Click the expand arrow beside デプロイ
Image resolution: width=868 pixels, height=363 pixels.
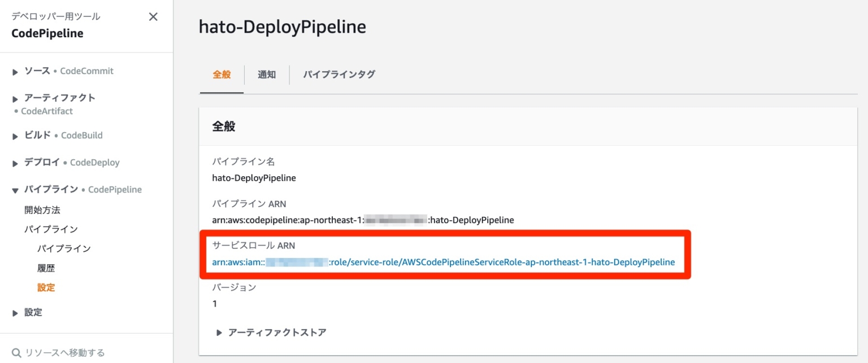click(14, 162)
